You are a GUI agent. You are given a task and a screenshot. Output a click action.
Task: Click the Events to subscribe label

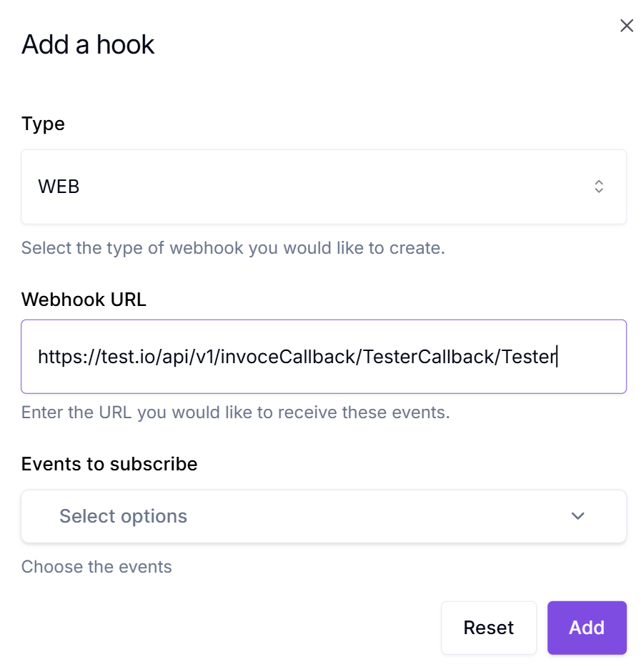pyautogui.click(x=109, y=464)
